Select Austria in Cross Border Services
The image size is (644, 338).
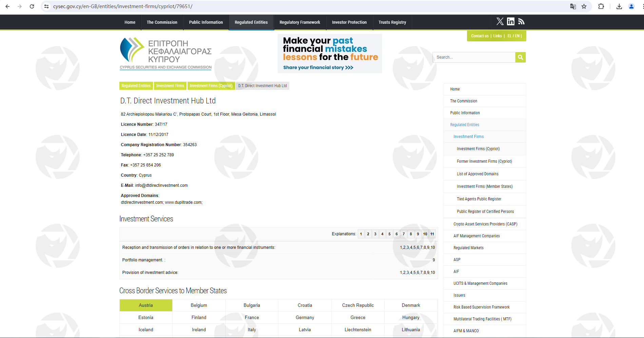pos(146,305)
